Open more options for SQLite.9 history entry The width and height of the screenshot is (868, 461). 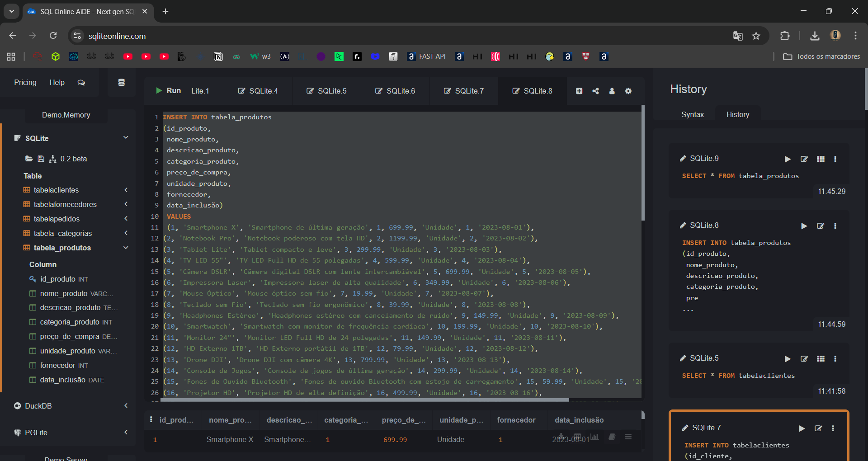point(835,159)
